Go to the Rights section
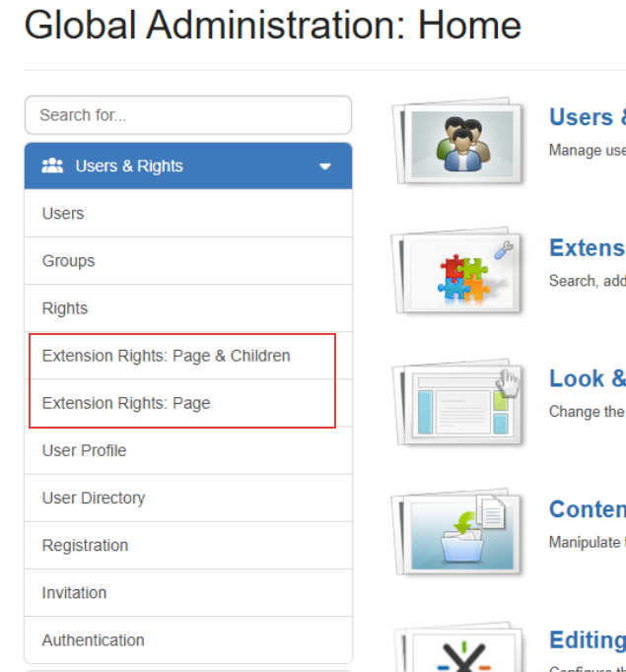The height and width of the screenshot is (672, 626). point(65,308)
